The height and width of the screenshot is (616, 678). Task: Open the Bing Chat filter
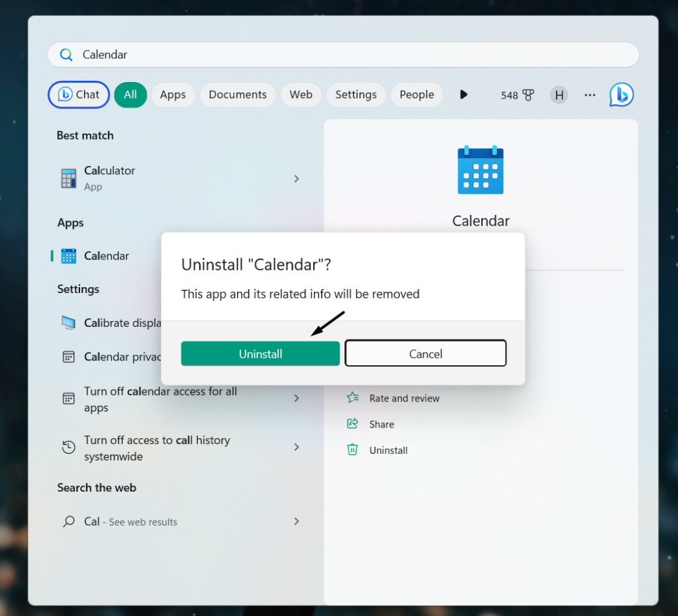click(79, 95)
